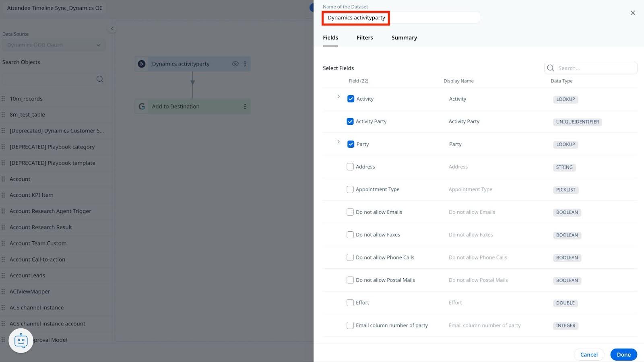The height and width of the screenshot is (362, 644).
Task: Click the STRING data type badge
Action: (564, 167)
